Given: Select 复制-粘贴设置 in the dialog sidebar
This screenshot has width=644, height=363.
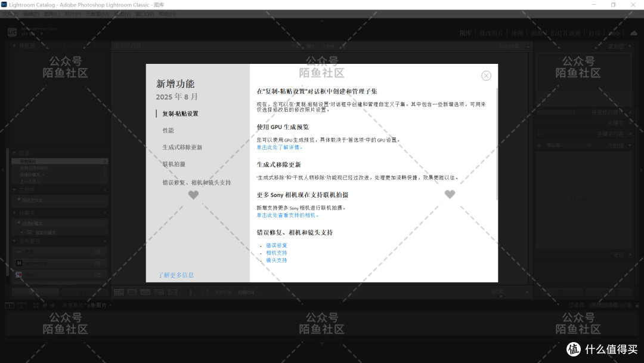Looking at the screenshot, I should [x=180, y=114].
